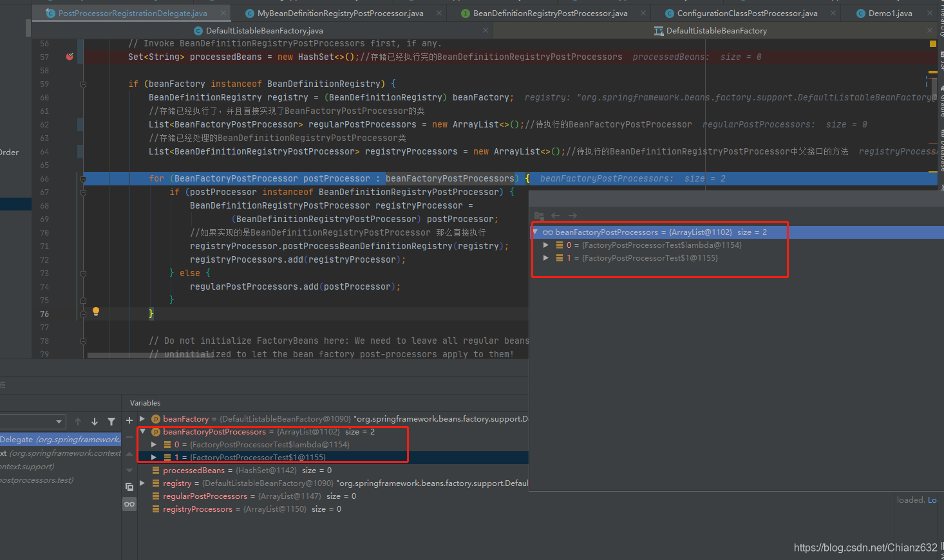This screenshot has height=560, width=944.
Task: Click the back arrow in the popup toolbar
Action: pyautogui.click(x=555, y=216)
